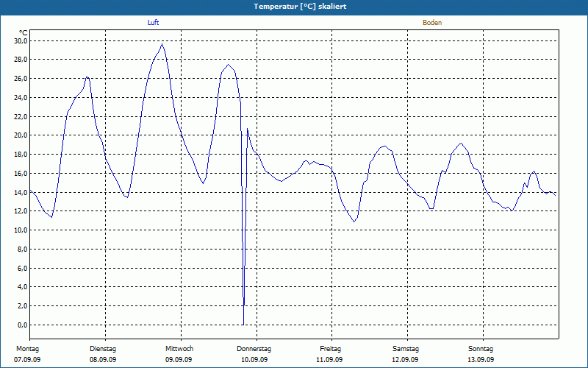Click the Sonntag day label
The image size is (588, 368).
coord(481,349)
